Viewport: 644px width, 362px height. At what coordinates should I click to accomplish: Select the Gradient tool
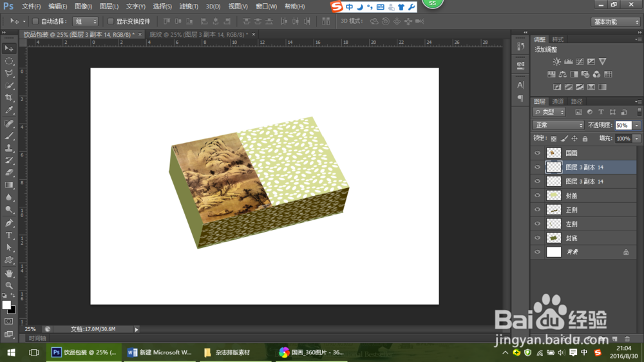pos(9,185)
